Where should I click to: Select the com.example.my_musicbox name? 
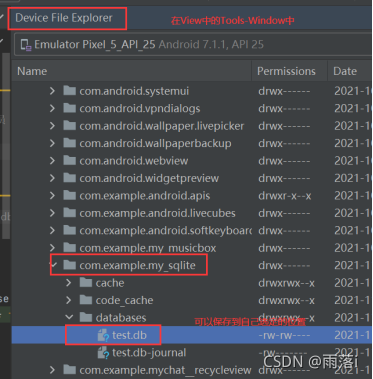click(x=148, y=248)
